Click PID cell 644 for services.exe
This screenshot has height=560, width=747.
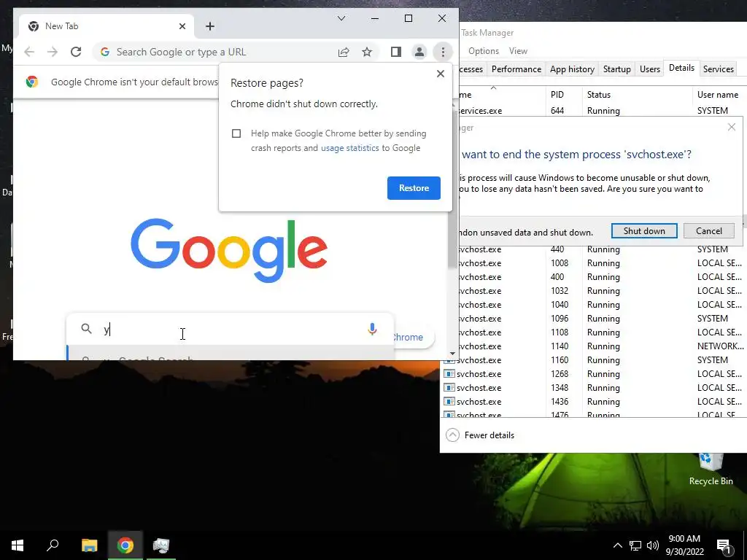tap(557, 111)
